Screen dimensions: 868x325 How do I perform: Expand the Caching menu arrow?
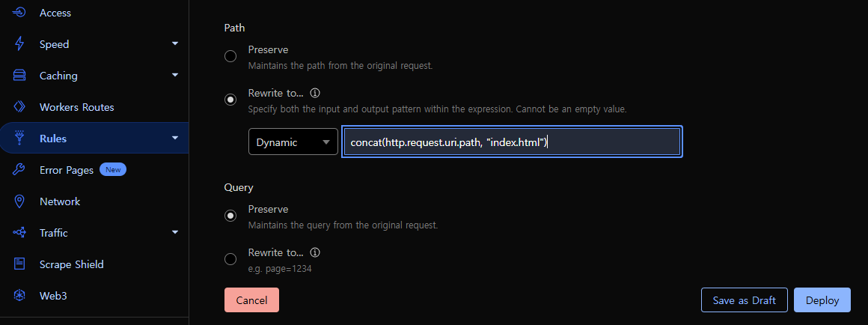click(175, 75)
